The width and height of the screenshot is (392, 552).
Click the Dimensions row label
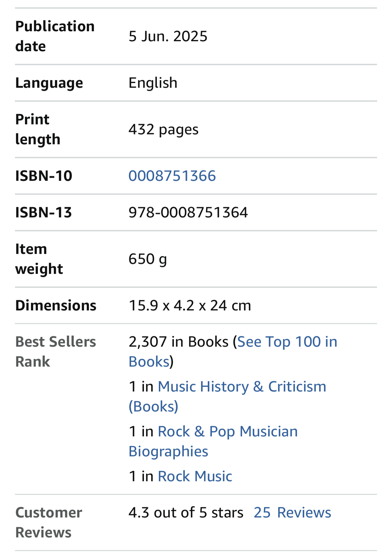point(56,305)
